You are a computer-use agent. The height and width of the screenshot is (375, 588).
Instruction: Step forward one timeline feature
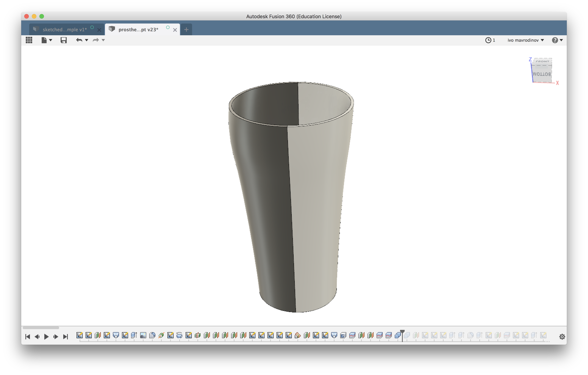click(56, 337)
